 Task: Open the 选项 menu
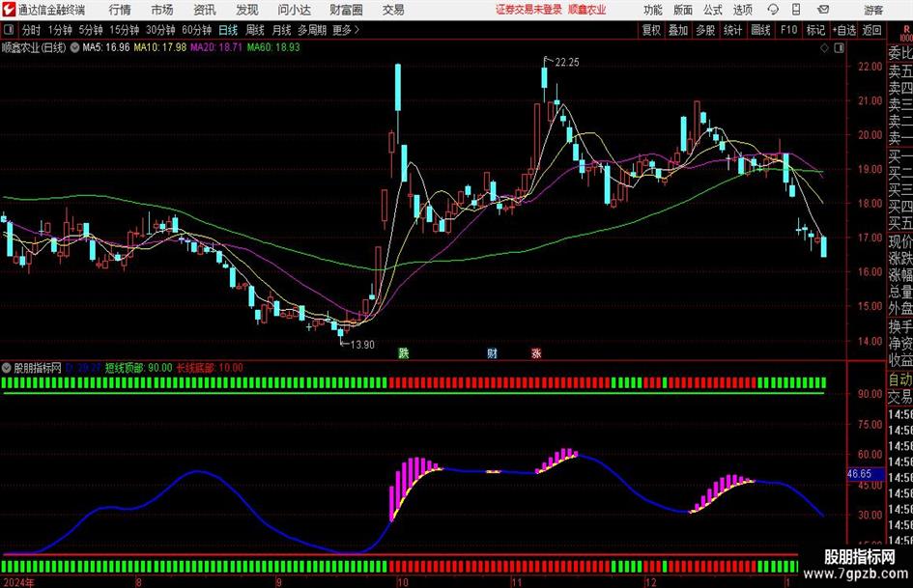(x=742, y=10)
